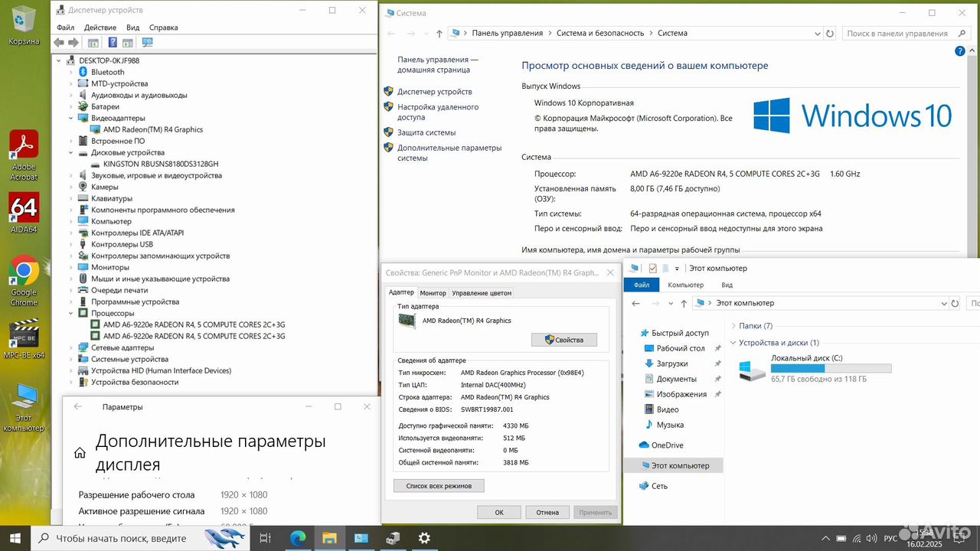This screenshot has height=551, width=980.
Task: Collapse the Видеоадаптеры node
Action: [70, 118]
